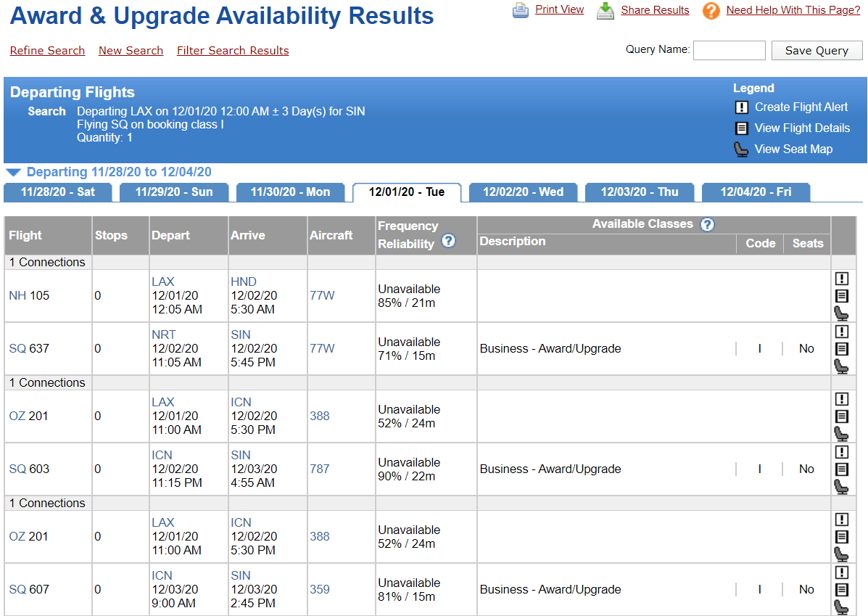View seat map for NH 105
The height and width of the screenshot is (616, 868).
pyautogui.click(x=841, y=313)
